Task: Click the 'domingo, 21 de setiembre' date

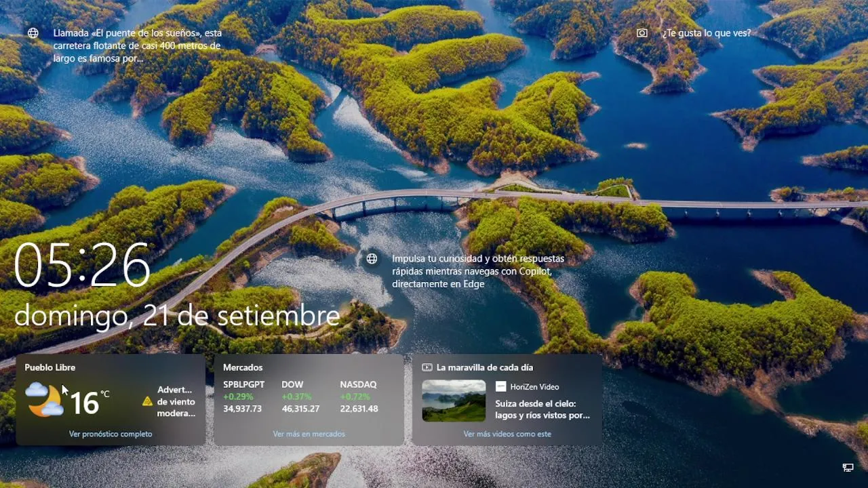Action: click(x=176, y=316)
